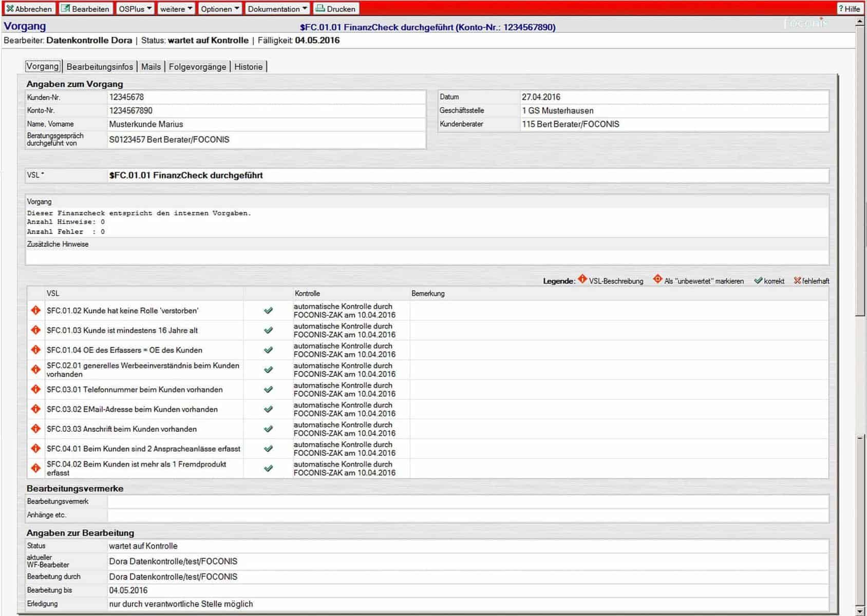Screen dimensions: 867x616
Task: Click aktueller WF-Bearbeiter value Dora Datenkontrolle
Action: 173,562
